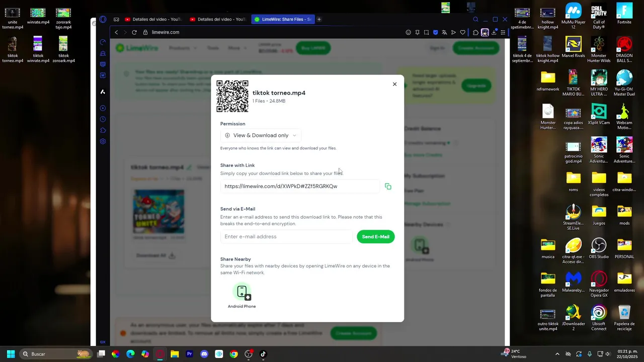Select unite torneo.mp4 desktop file
This screenshot has height=362, width=644.
(x=13, y=17)
